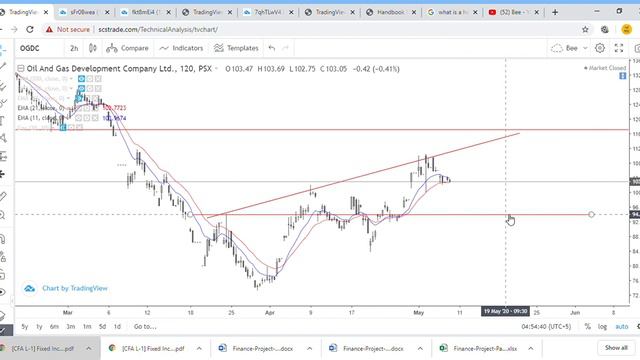Change the 2h interval selector

(74, 48)
